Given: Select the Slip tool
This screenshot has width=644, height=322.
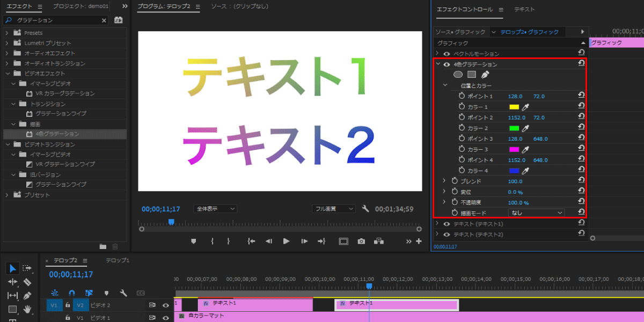Looking at the screenshot, I should pyautogui.click(x=13, y=295).
